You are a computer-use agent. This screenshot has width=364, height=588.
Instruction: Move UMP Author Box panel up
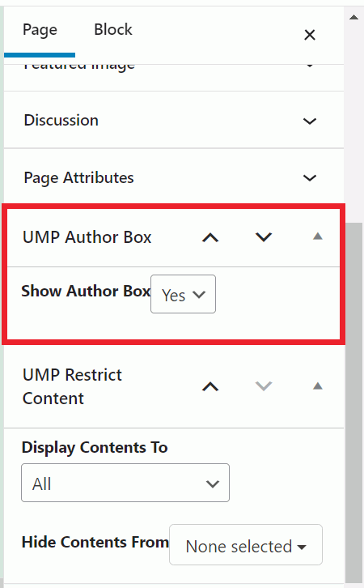[210, 237]
